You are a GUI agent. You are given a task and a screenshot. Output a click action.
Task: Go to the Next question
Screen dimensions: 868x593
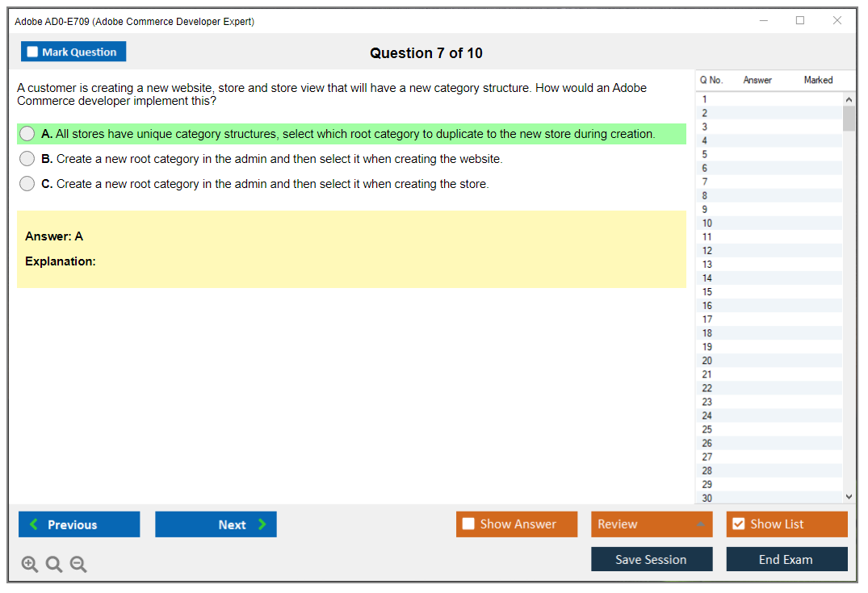[216, 524]
